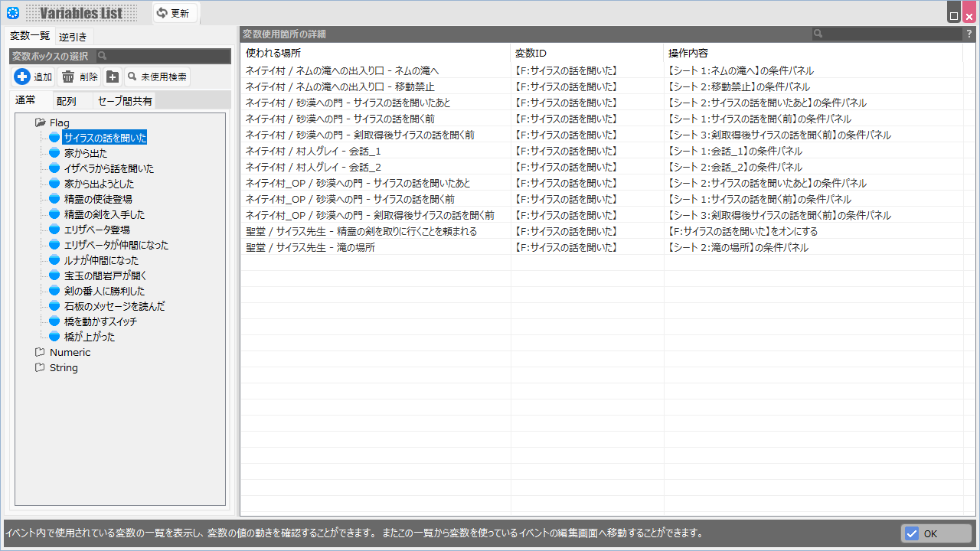
Task: Select the ルナが仲間になった flag
Action: pyautogui.click(x=101, y=260)
